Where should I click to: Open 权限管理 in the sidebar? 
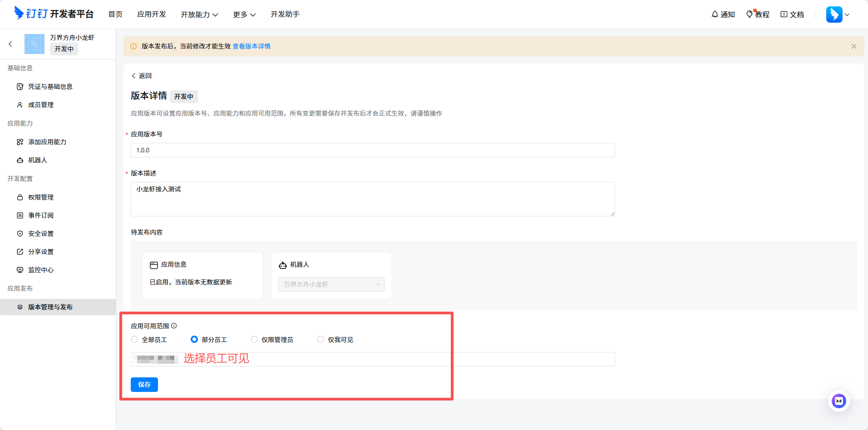(x=41, y=197)
